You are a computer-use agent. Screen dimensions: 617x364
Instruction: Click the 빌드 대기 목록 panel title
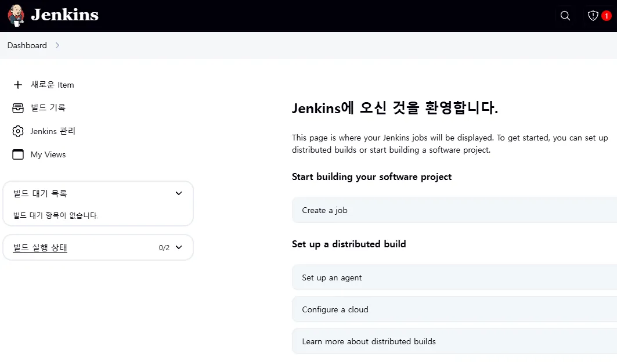coord(40,193)
